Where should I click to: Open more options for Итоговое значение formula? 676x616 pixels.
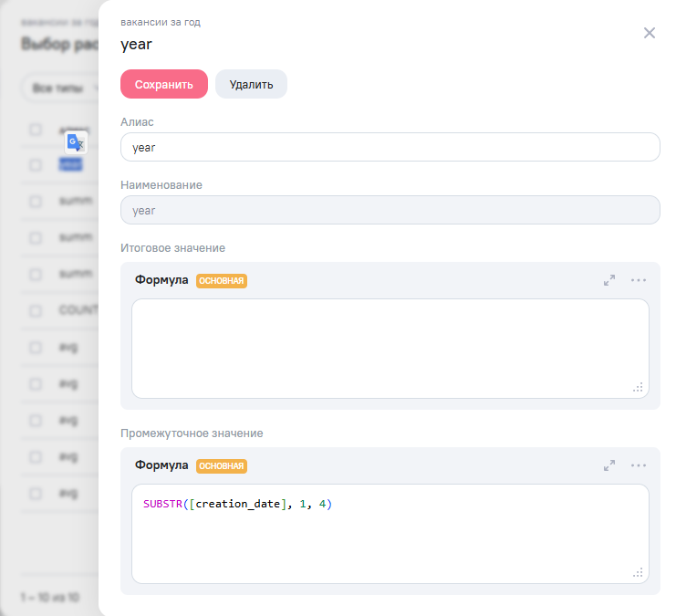click(639, 280)
